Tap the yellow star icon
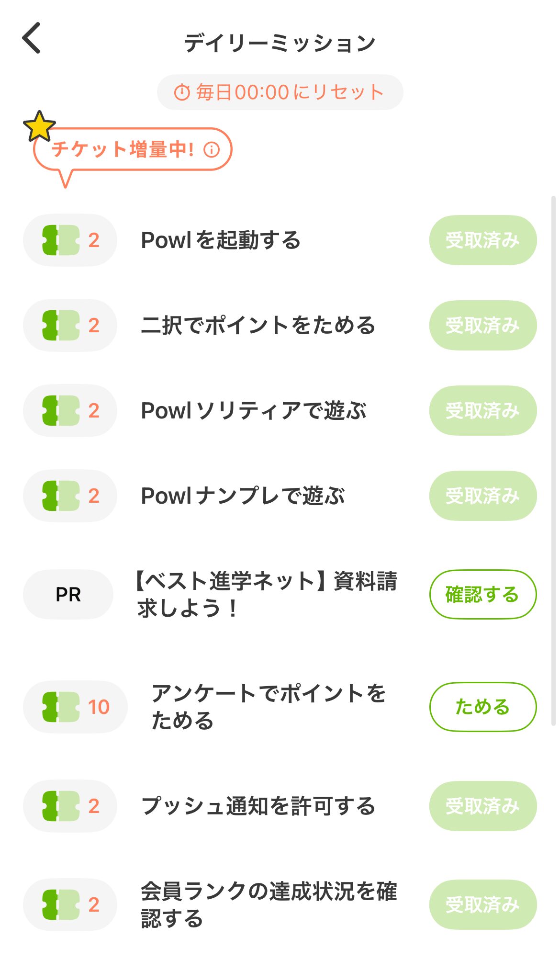The height and width of the screenshot is (960, 560). tap(39, 126)
